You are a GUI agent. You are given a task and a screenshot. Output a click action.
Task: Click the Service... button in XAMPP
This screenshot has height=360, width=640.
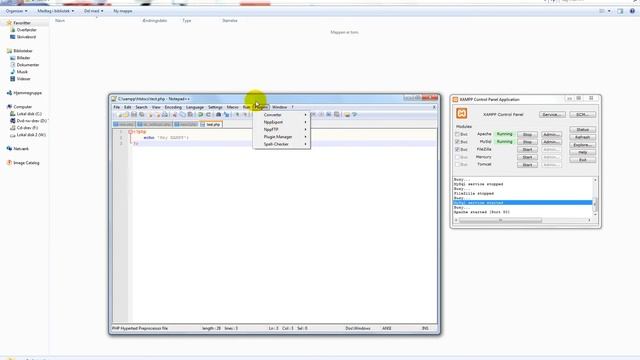click(552, 115)
